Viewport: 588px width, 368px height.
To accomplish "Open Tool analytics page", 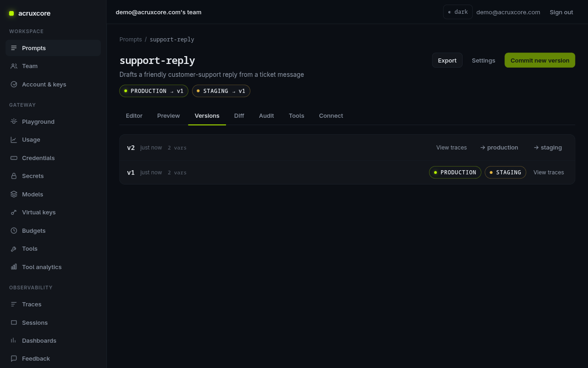I will pos(53,267).
